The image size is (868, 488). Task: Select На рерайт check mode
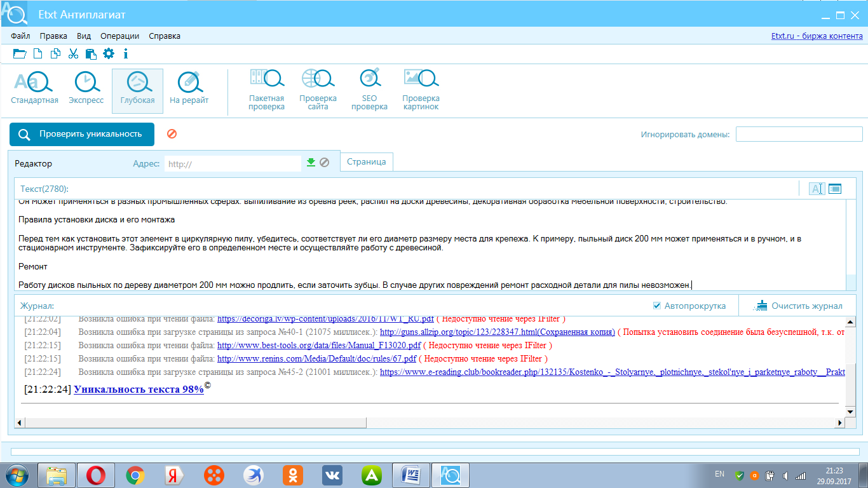tap(189, 88)
